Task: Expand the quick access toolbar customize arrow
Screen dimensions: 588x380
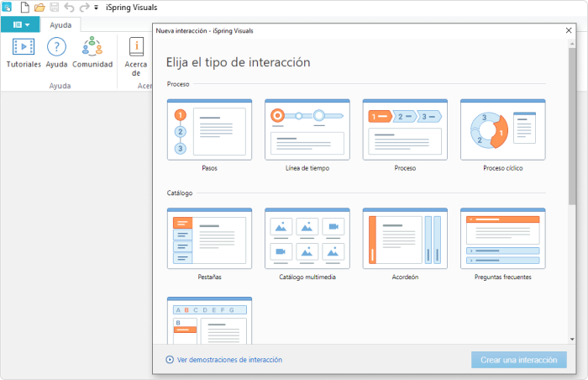Action: coord(96,8)
